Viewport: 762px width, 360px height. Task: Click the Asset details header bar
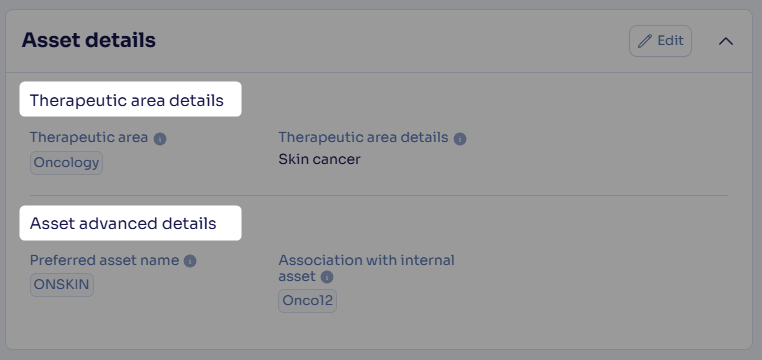pos(379,41)
